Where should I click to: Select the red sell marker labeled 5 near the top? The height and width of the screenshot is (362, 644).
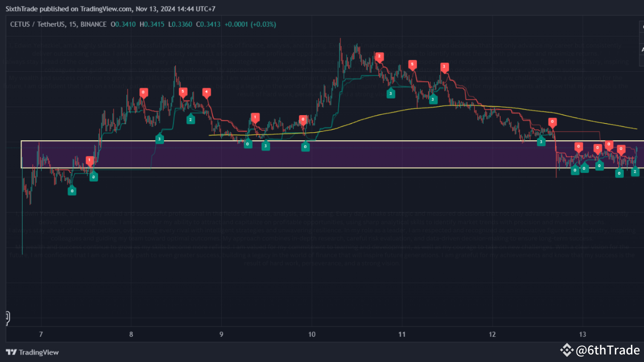point(413,64)
